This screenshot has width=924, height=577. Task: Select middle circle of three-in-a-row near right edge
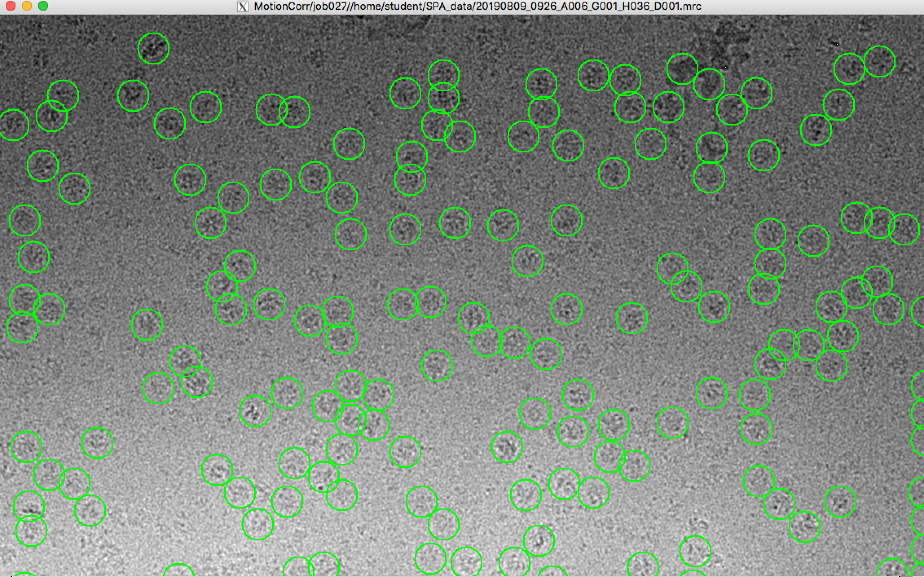click(x=879, y=222)
